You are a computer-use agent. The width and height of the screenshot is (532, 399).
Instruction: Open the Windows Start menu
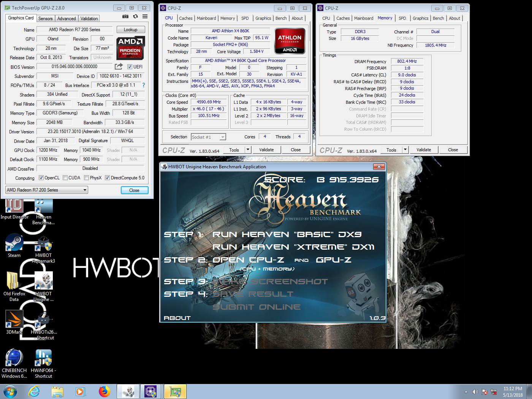10,391
